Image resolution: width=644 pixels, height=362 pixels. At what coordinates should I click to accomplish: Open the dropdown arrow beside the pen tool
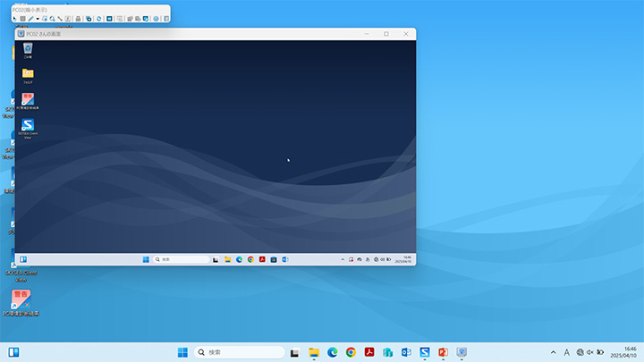coord(37,18)
